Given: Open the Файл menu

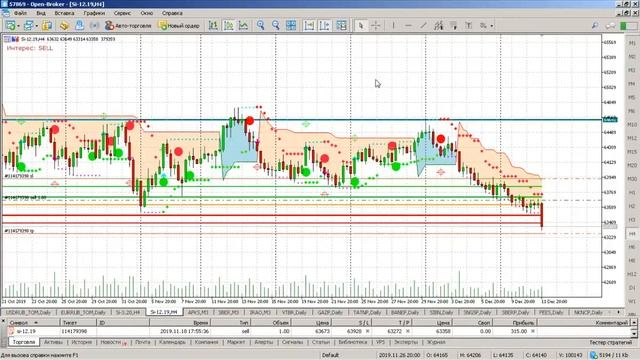Looking at the screenshot, I should (20, 13).
